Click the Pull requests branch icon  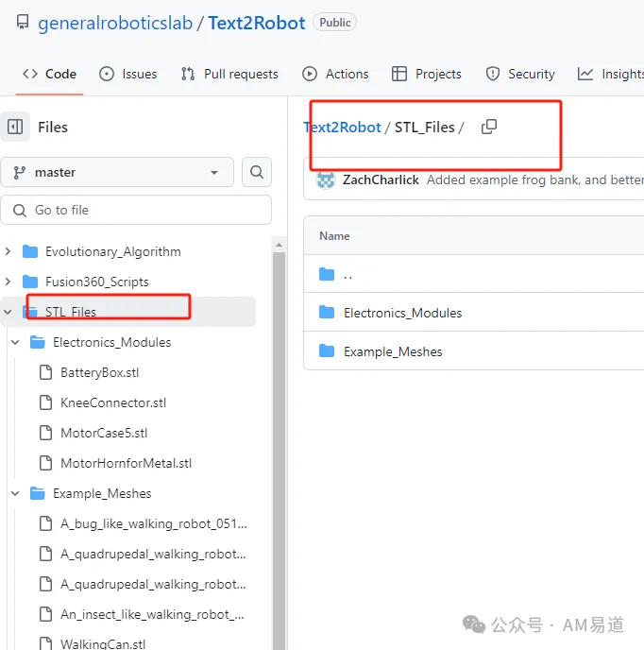point(188,74)
